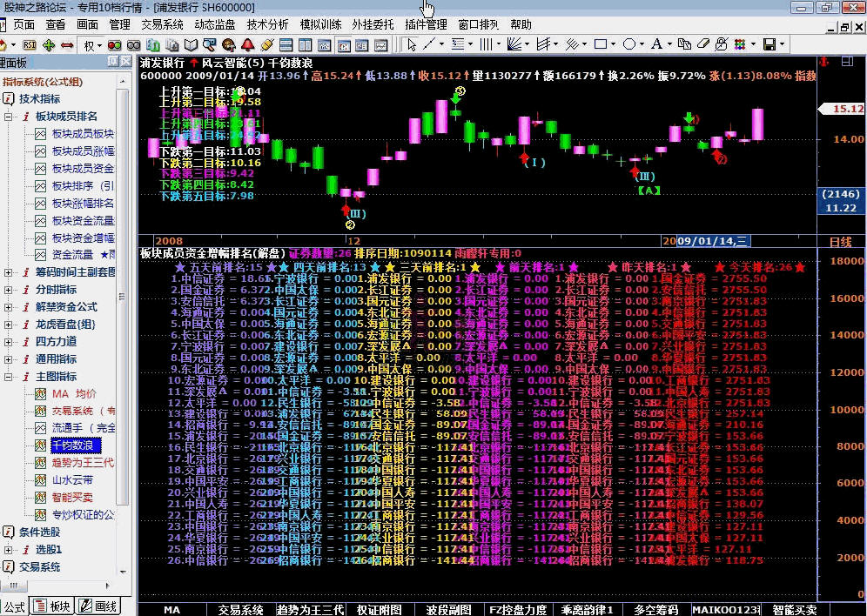Click the horizontal split window layout icon
This screenshot has width=867, height=616.
[x=286, y=45]
